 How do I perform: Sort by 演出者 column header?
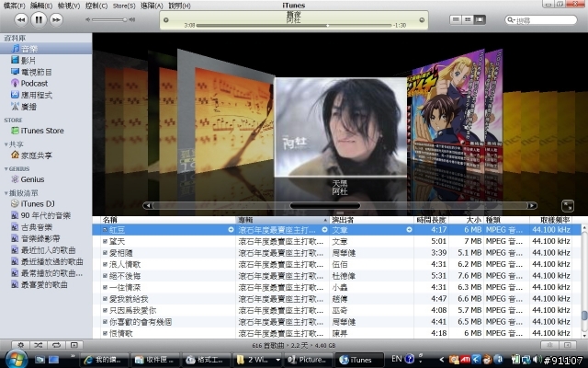(371, 220)
